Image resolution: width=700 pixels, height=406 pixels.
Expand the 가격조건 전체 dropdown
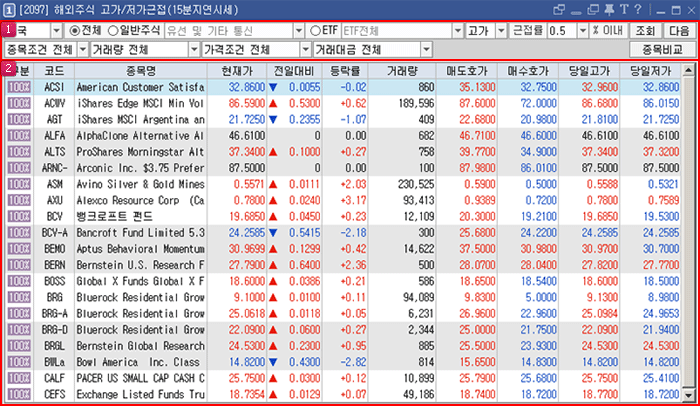click(305, 50)
